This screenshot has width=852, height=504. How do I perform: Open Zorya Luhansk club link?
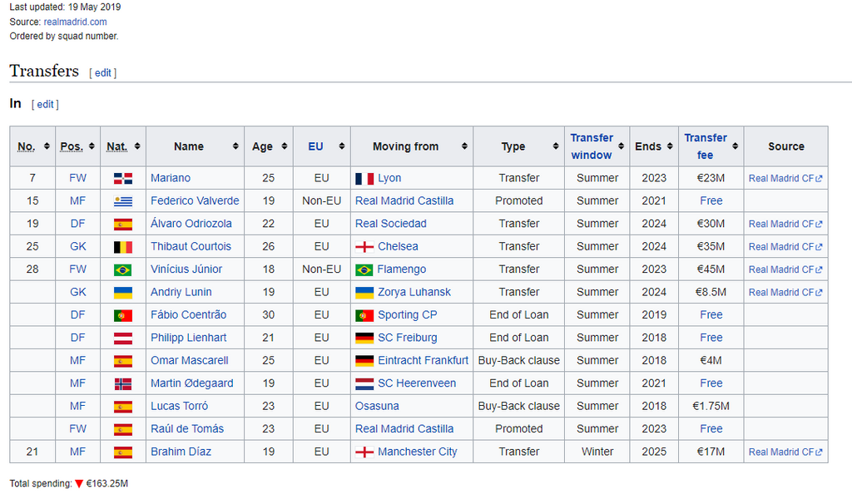pos(414,292)
